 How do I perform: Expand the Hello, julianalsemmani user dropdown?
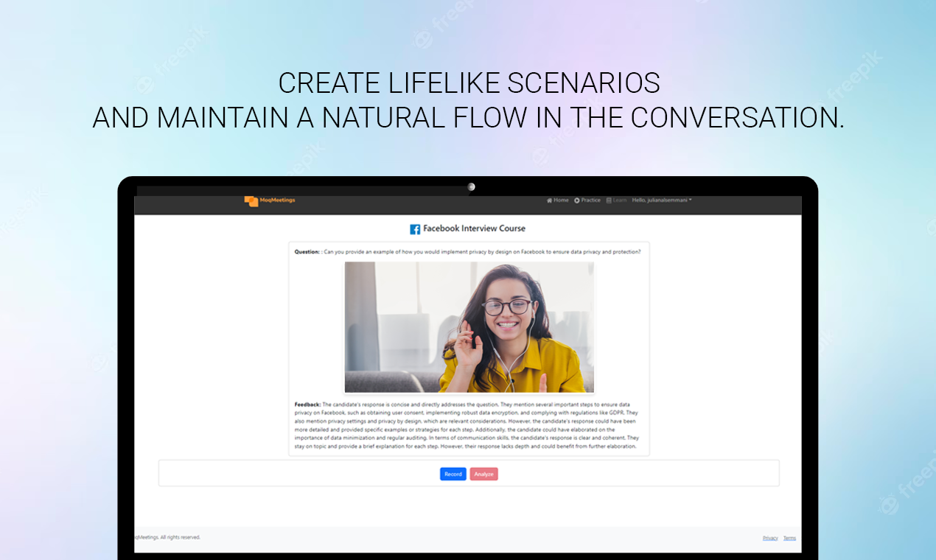662,200
